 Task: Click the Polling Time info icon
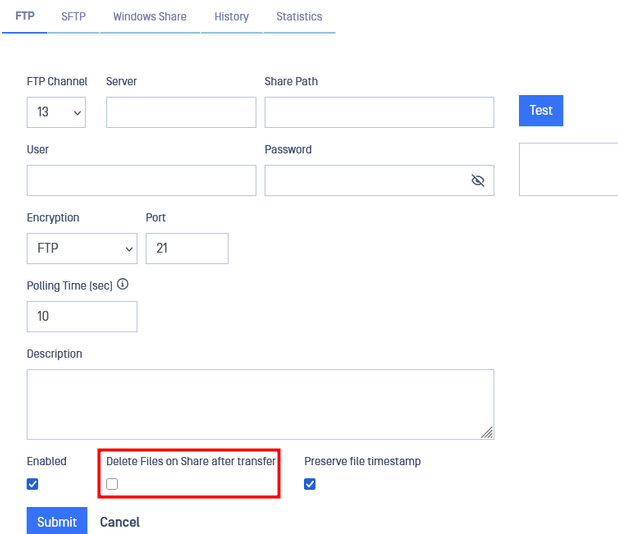[x=123, y=284]
